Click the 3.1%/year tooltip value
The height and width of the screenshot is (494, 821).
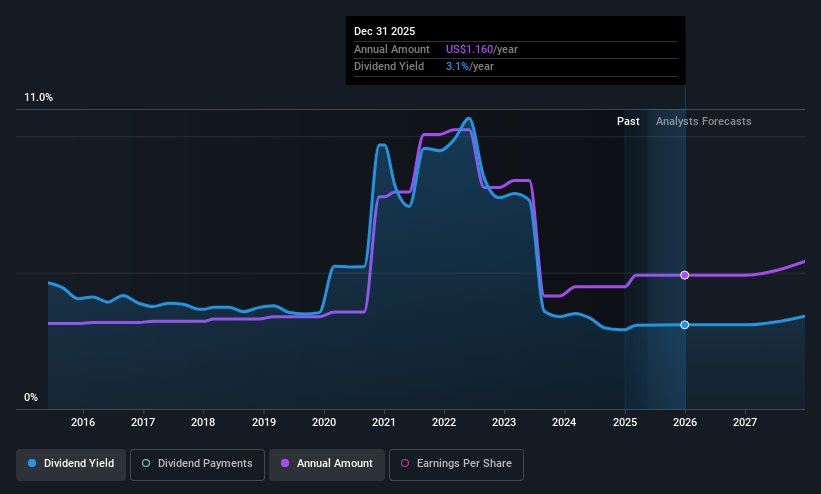pyautogui.click(x=470, y=67)
